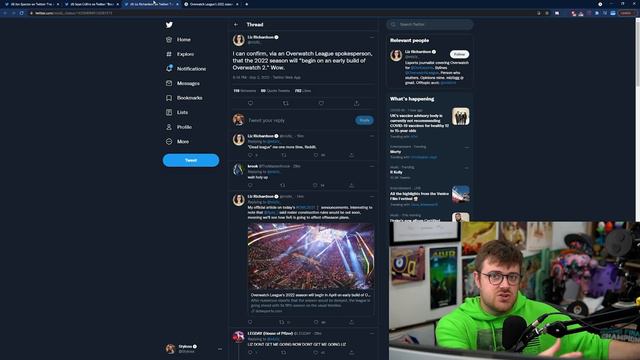640x360 pixels.
Task: Open Venice Film Festival highlights trend
Action: click(419, 196)
